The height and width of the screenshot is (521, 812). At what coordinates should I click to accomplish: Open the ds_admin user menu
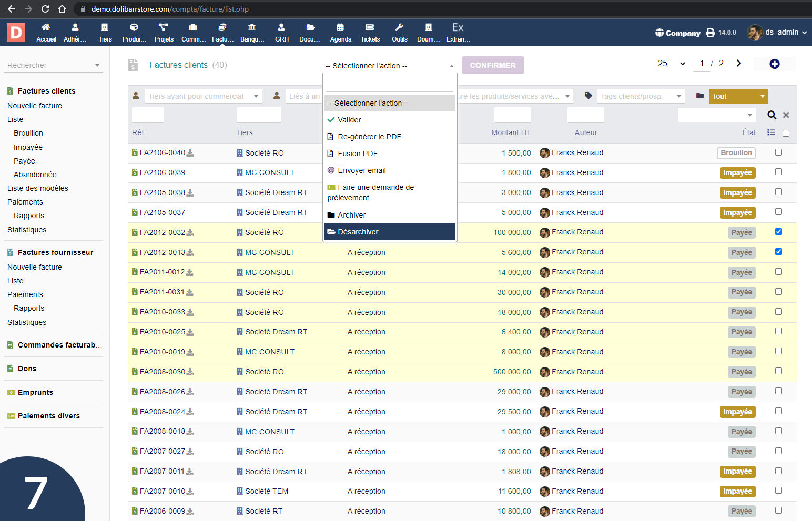point(777,33)
